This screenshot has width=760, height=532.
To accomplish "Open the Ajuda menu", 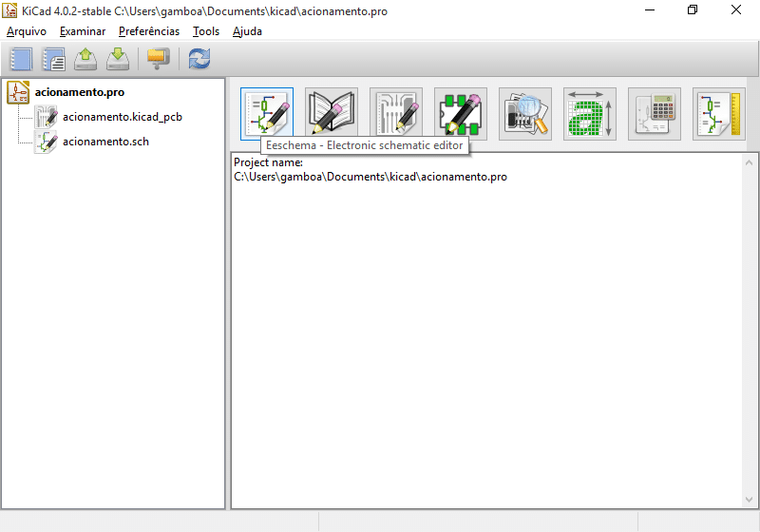I will tap(247, 31).
